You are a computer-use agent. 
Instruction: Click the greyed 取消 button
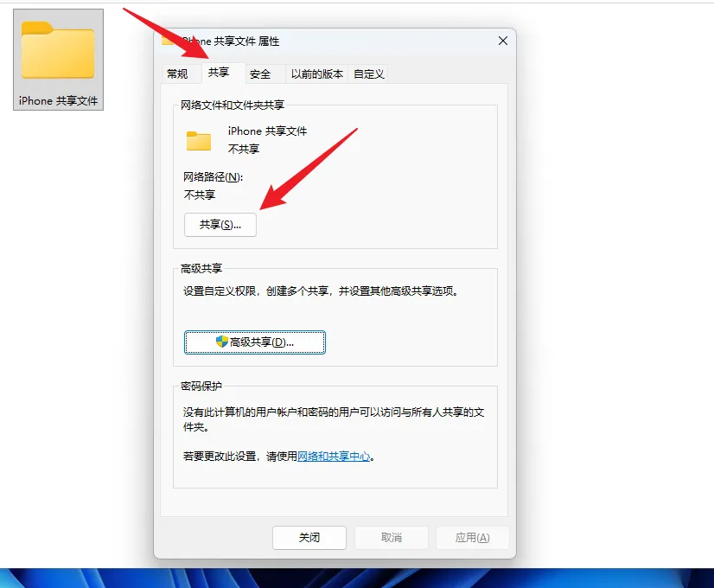pyautogui.click(x=392, y=538)
